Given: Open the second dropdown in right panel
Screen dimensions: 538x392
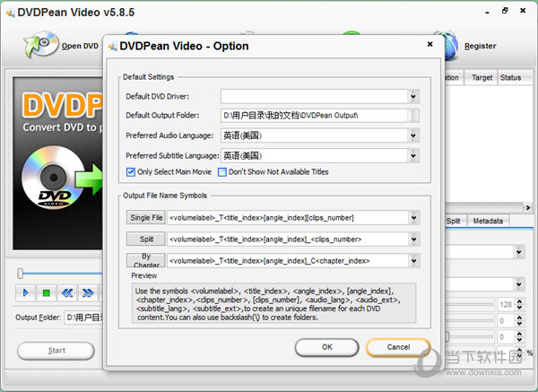Looking at the screenshot, I should [519, 284].
